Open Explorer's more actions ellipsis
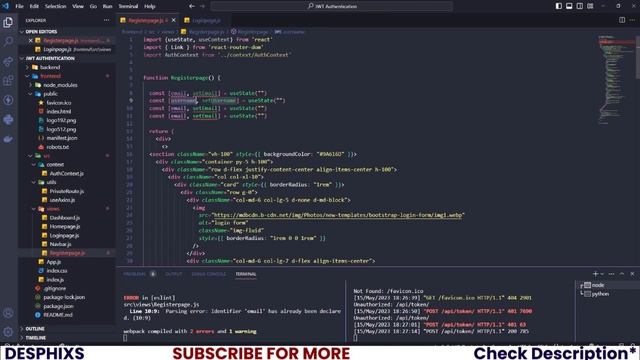Viewport: 640px width, 360px height. (x=107, y=20)
